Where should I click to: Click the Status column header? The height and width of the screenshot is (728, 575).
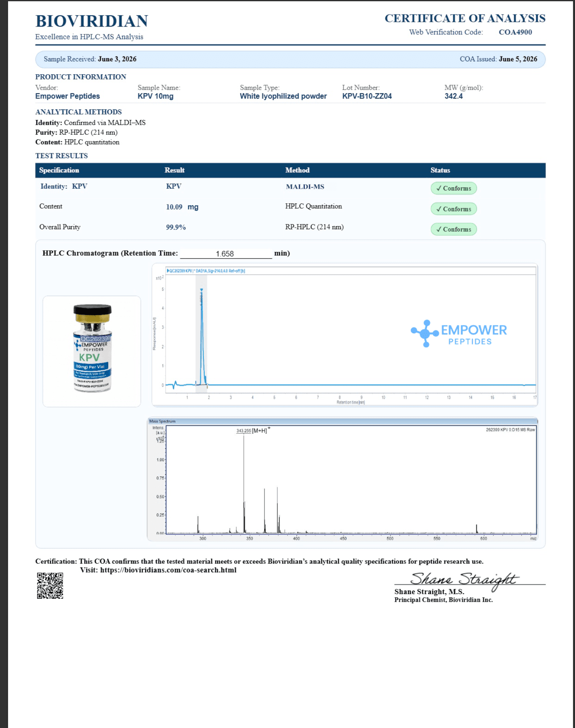tap(440, 170)
